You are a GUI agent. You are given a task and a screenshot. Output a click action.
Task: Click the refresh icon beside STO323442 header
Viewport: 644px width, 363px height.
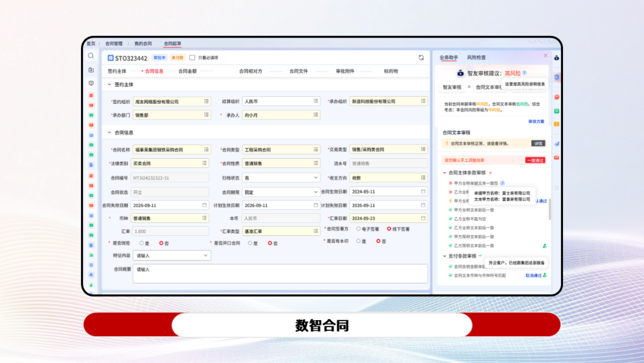point(421,57)
